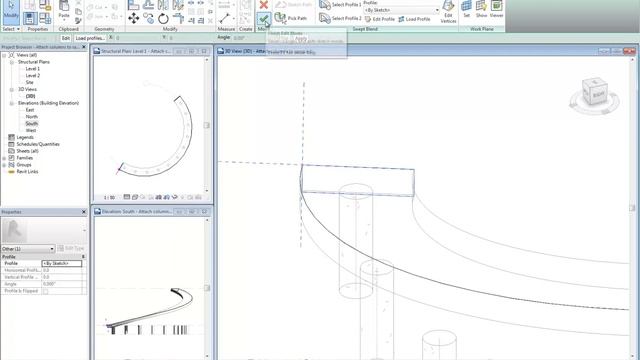
Task: Open the Other (1) type filter dropdown
Action: [x=28, y=249]
